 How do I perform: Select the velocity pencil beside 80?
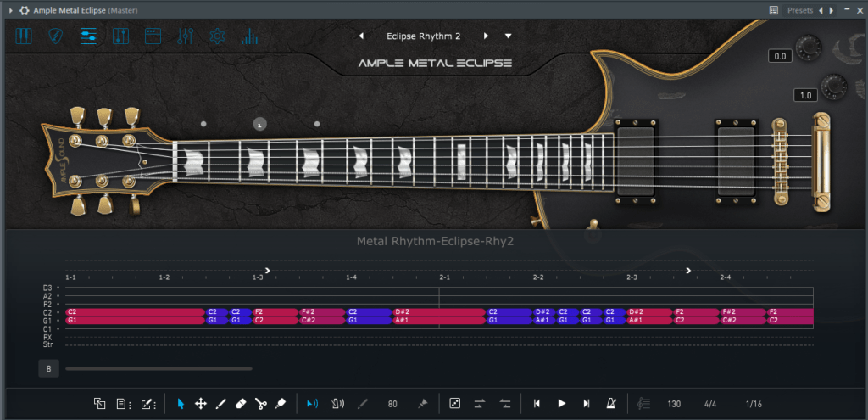pyautogui.click(x=363, y=404)
